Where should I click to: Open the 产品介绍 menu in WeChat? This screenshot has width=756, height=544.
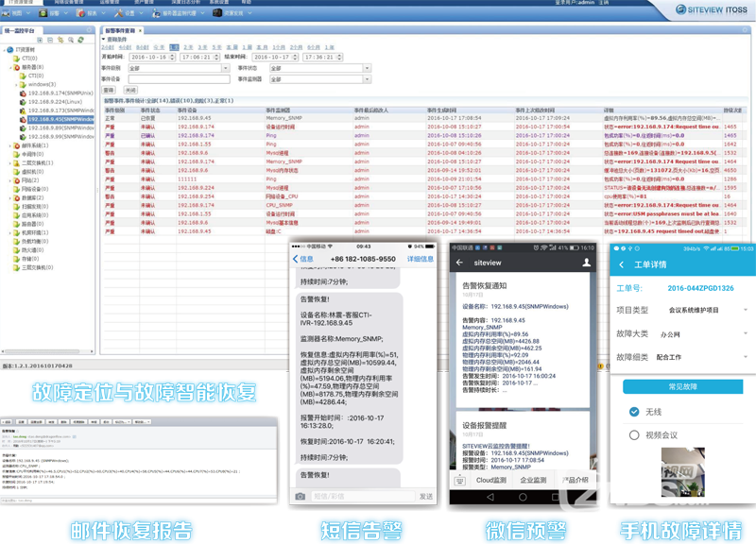point(575,480)
